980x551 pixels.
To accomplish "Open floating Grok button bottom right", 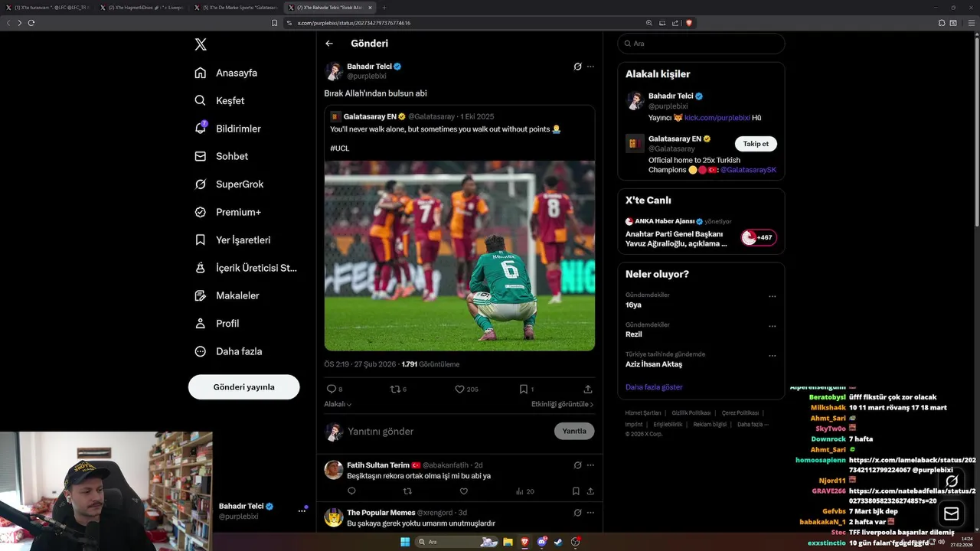I will coord(952,481).
